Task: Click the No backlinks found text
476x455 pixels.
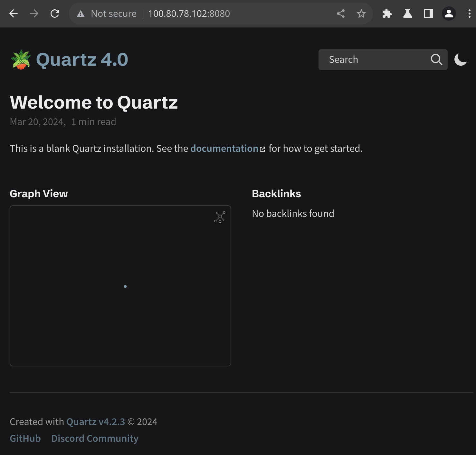Action: click(293, 214)
